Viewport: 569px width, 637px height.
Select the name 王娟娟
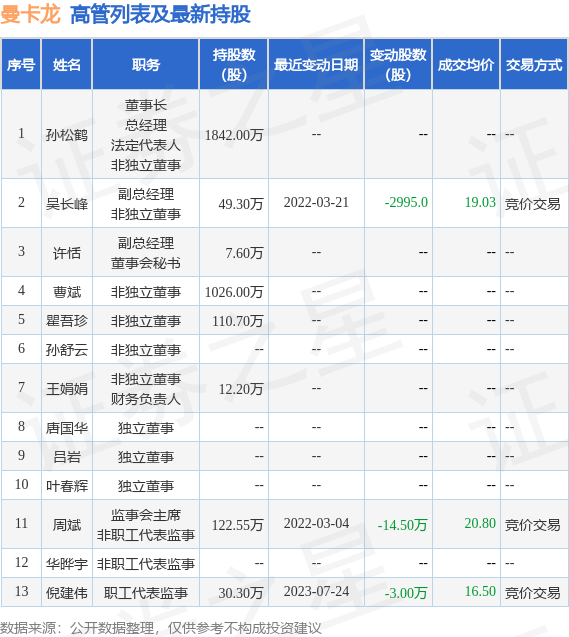[67, 389]
